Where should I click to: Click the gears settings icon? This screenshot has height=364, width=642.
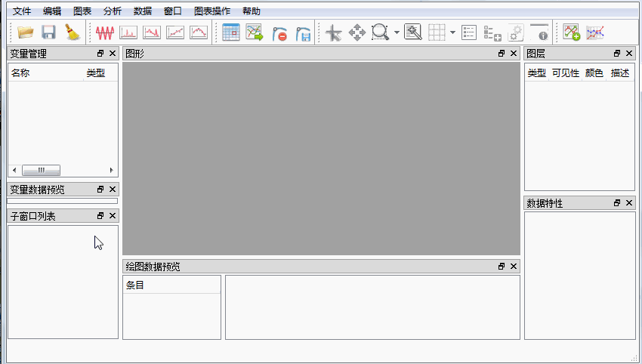pos(516,33)
